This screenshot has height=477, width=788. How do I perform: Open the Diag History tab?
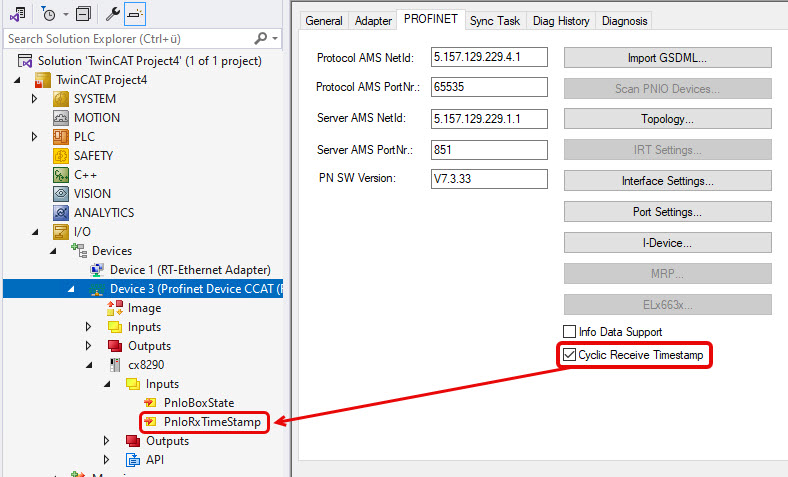click(x=563, y=21)
